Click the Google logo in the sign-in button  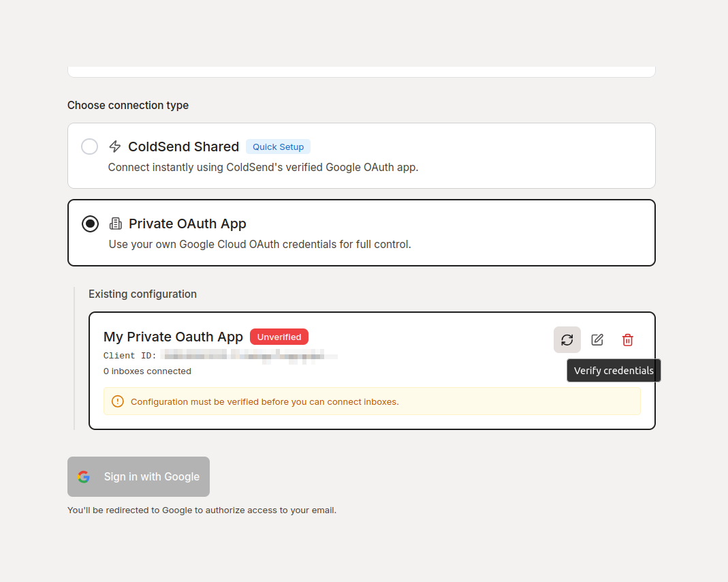tap(84, 477)
